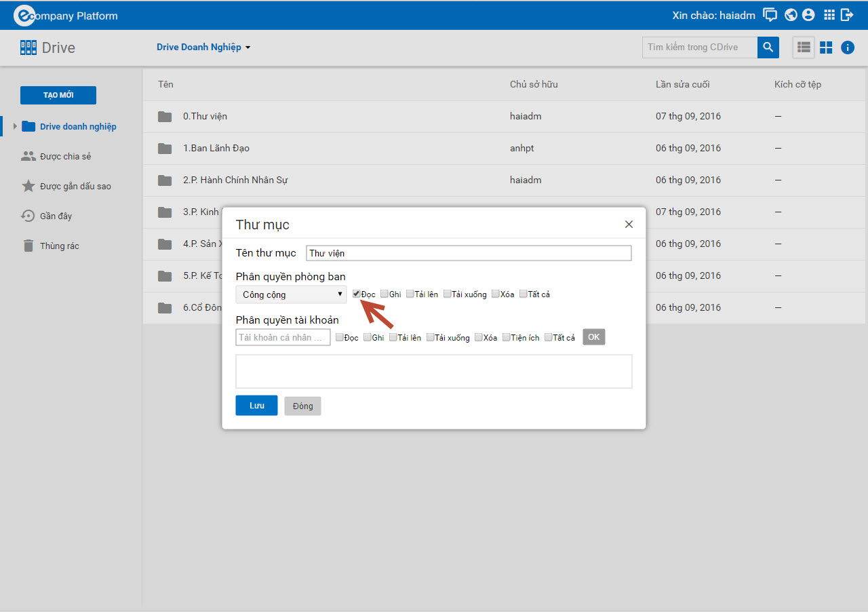Screen dimensions: 868x612
Task: Click folder icon of 1.Ban Lãnh Đạo
Action: [165, 149]
